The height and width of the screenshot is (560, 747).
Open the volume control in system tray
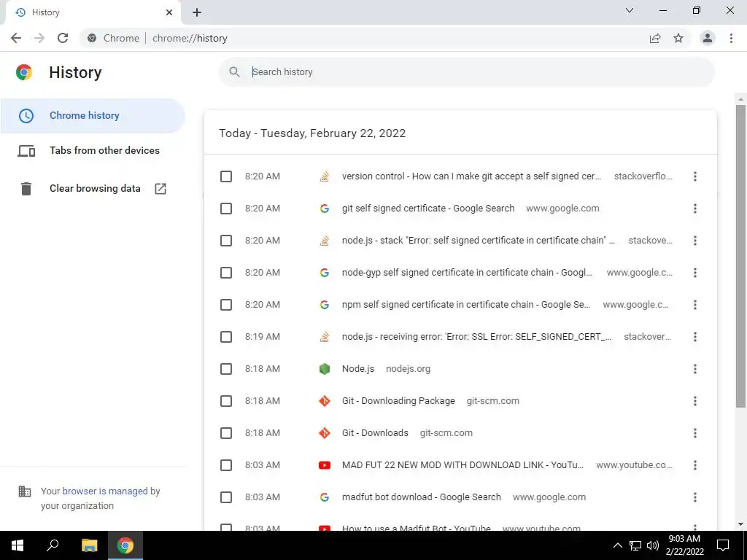click(653, 545)
